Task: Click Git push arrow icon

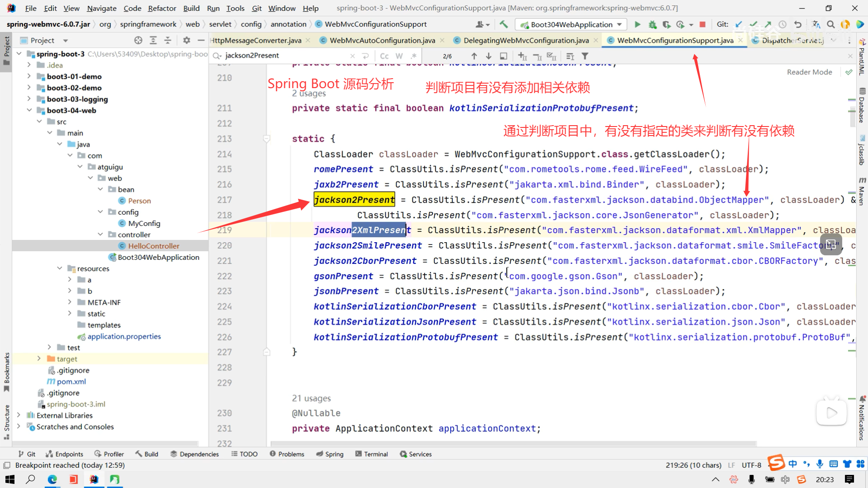Action: 768,24
